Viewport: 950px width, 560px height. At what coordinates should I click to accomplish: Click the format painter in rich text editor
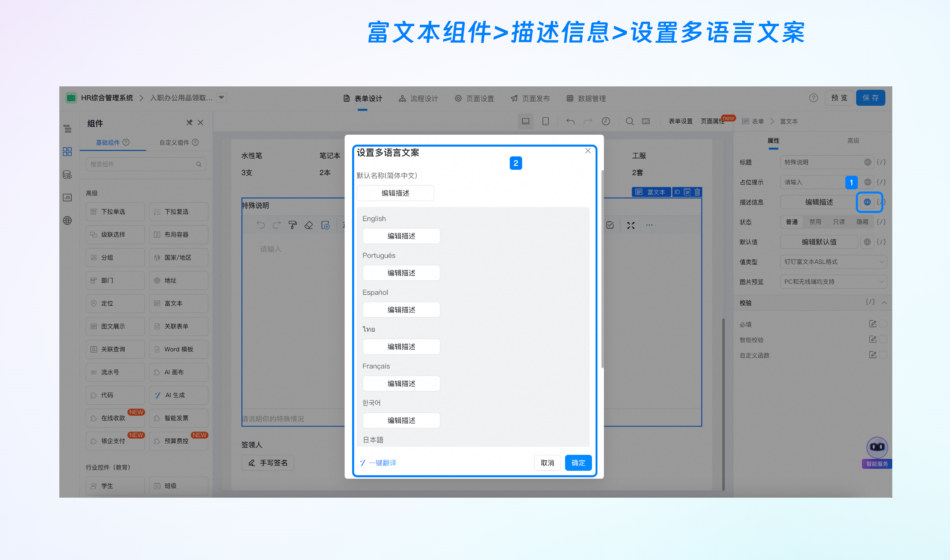click(293, 225)
